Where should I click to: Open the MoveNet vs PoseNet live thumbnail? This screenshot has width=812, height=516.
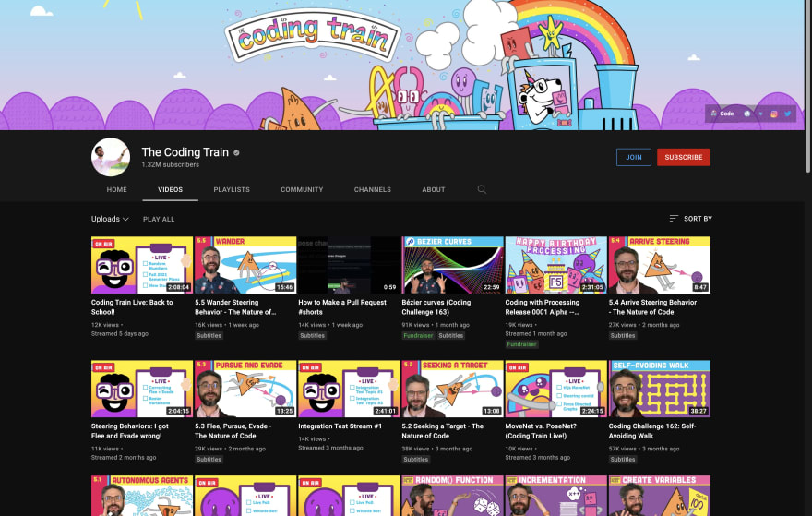pos(556,389)
